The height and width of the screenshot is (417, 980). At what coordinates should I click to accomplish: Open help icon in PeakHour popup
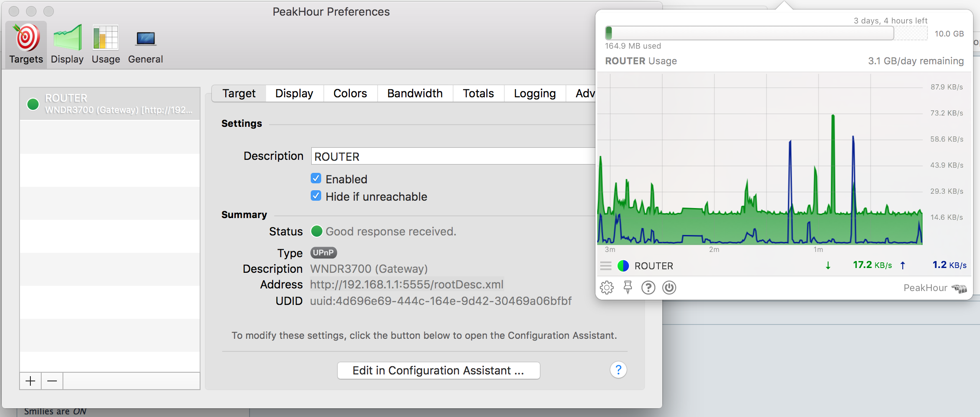point(648,288)
